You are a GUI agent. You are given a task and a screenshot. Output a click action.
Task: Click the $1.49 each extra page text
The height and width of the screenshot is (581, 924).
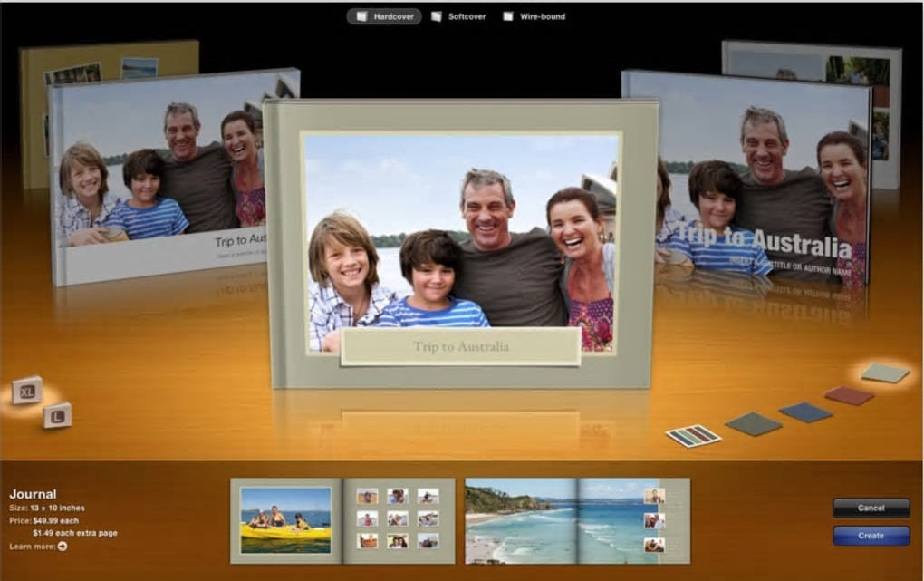tap(75, 533)
